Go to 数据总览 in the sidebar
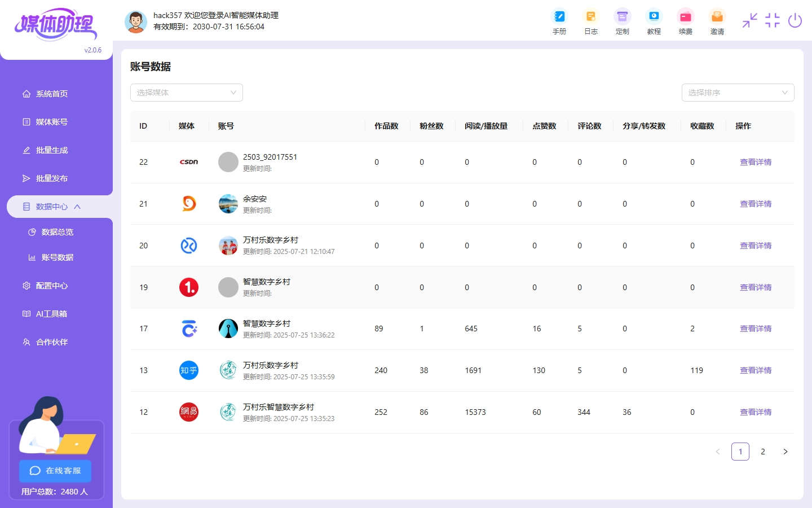Screen dimensions: 812x508 57,232
